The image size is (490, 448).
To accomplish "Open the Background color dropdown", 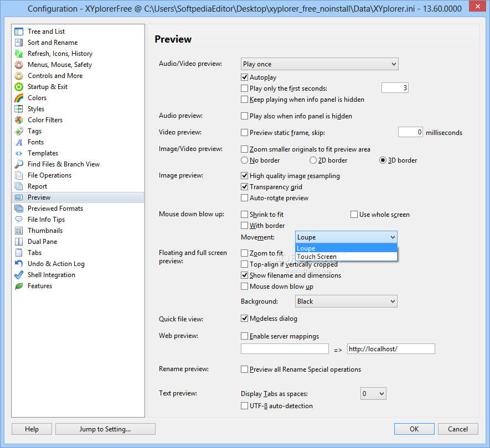I will tap(346, 301).
